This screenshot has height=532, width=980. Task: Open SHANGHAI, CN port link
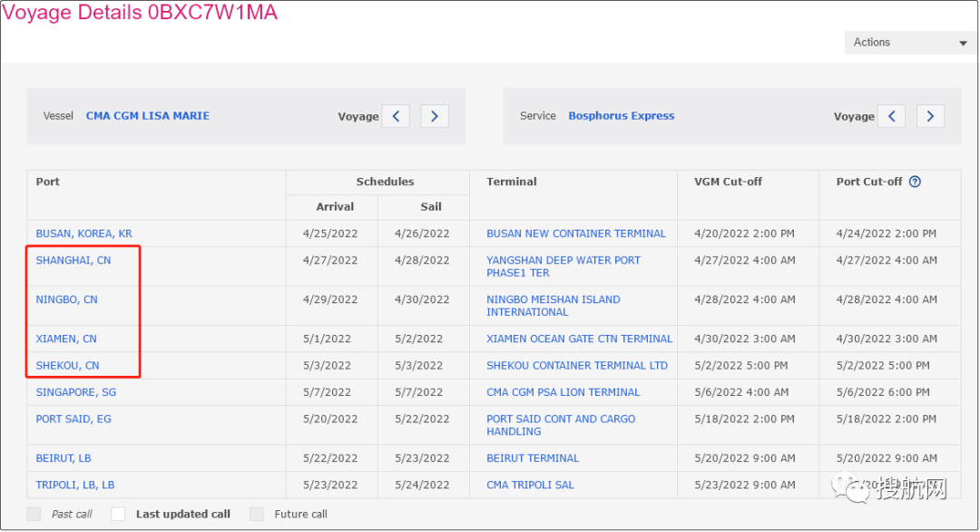[73, 261]
